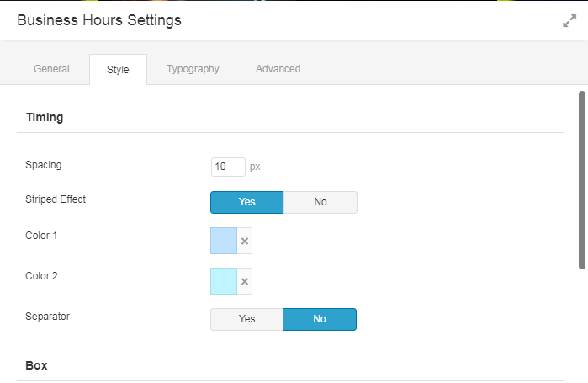Open the Color 1 swatch picker
Screen dimensions: 588x383
tap(224, 241)
